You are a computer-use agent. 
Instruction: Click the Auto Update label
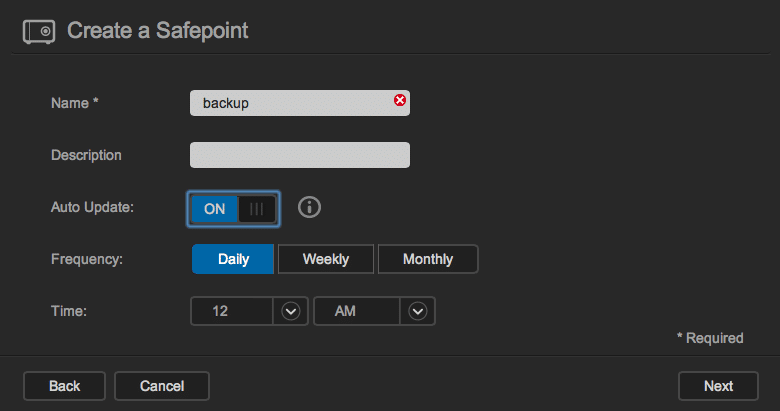93,207
